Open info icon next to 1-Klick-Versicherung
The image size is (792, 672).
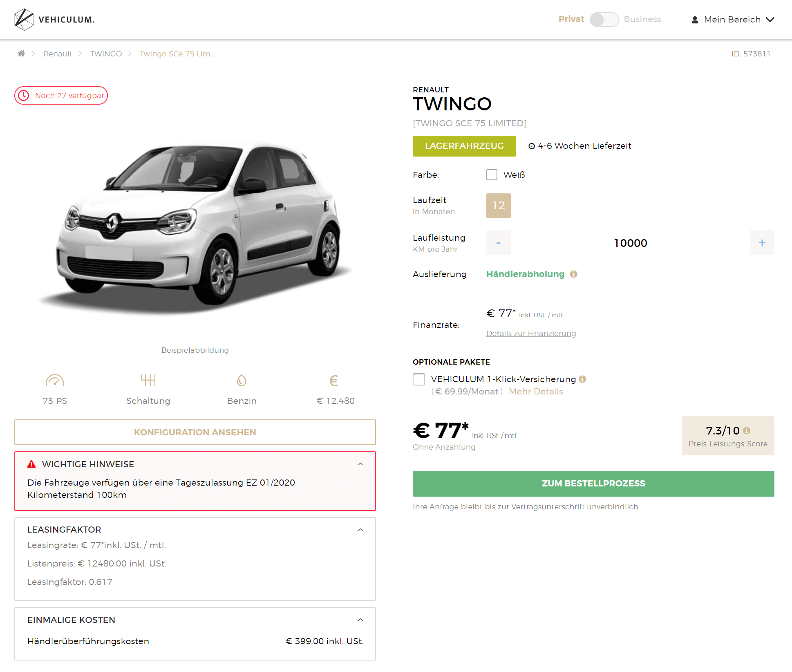tap(582, 379)
